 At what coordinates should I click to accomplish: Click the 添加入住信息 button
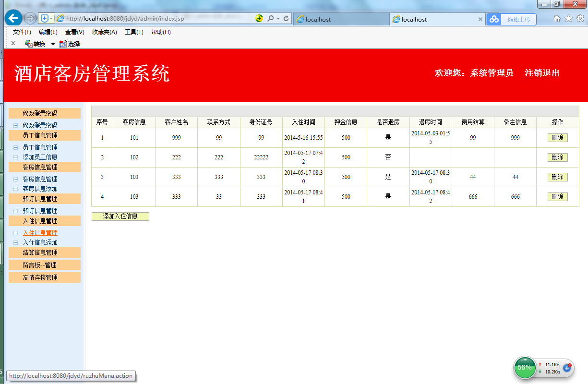click(x=120, y=216)
